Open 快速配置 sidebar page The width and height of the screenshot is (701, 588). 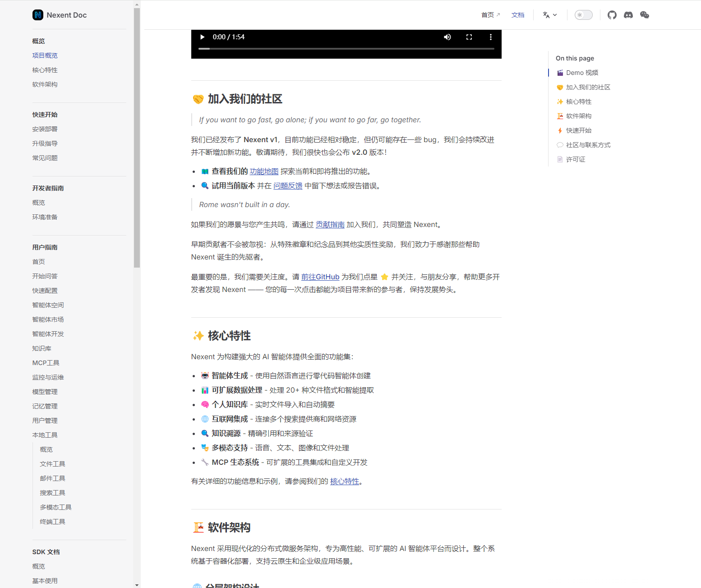[x=45, y=291]
